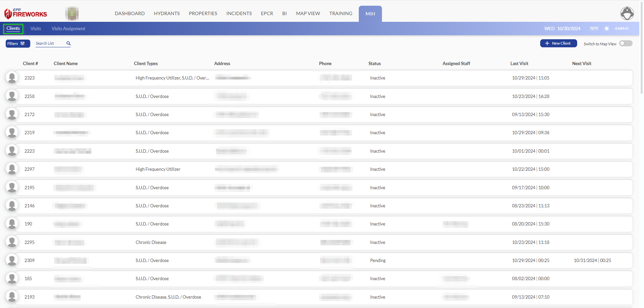
Task: Focus the Search List field
Action: (50, 43)
